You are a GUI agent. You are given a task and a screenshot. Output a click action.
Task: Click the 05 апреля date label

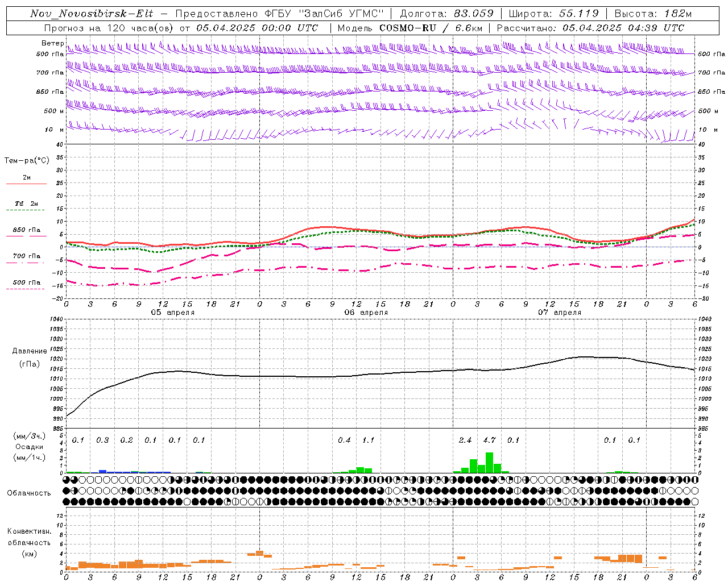172,313
